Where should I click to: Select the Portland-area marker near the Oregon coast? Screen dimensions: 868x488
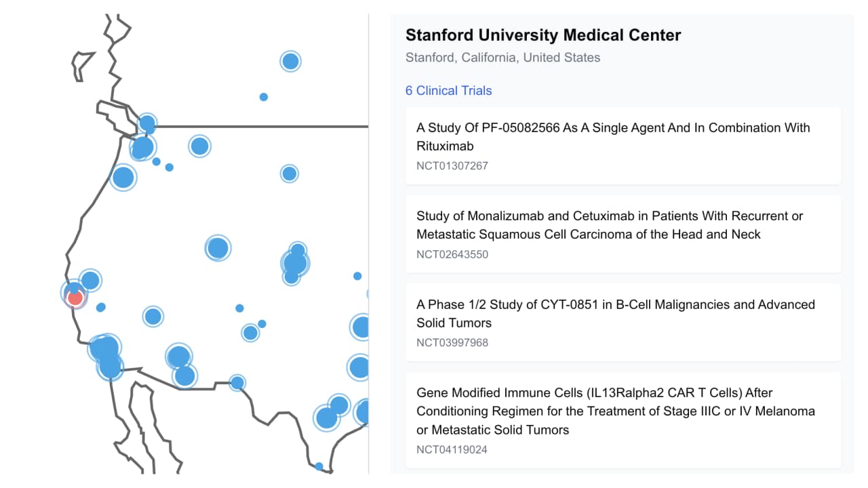tap(123, 178)
